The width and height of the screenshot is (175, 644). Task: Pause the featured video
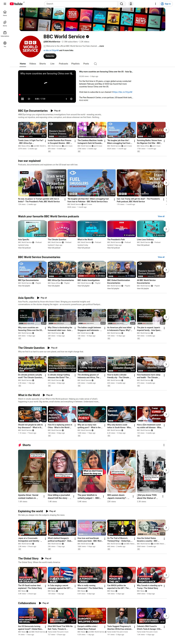coord(22,99)
